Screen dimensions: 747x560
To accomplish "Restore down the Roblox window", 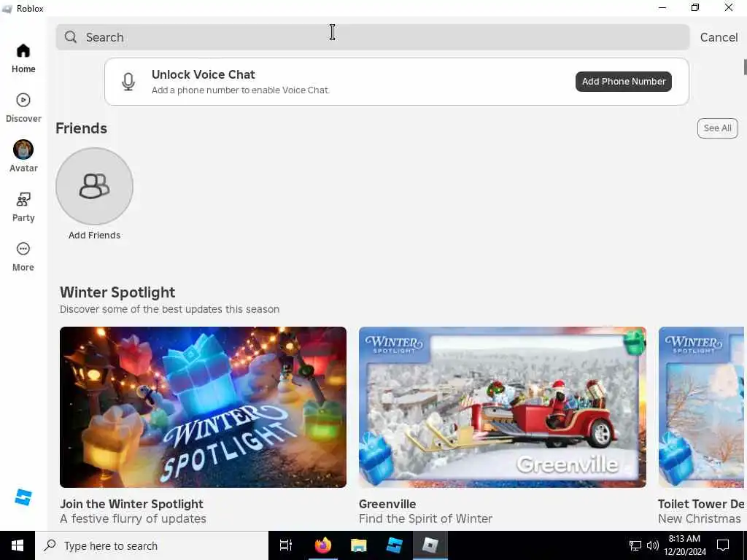I will click(x=695, y=7).
